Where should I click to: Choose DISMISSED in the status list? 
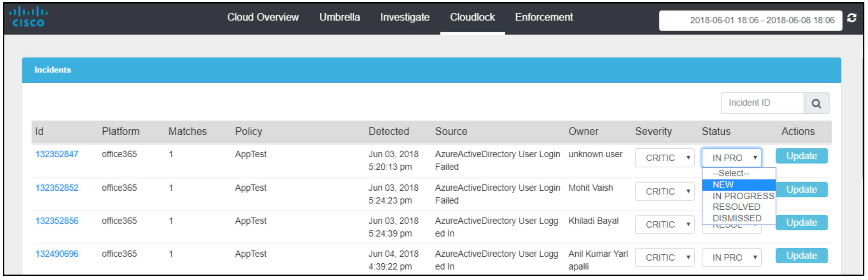pyautogui.click(x=739, y=218)
